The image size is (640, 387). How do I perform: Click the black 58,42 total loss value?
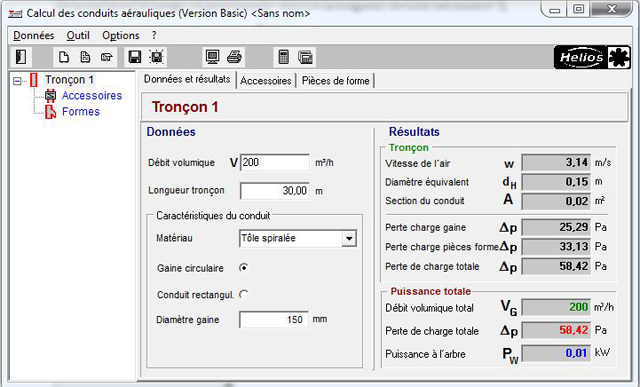556,266
